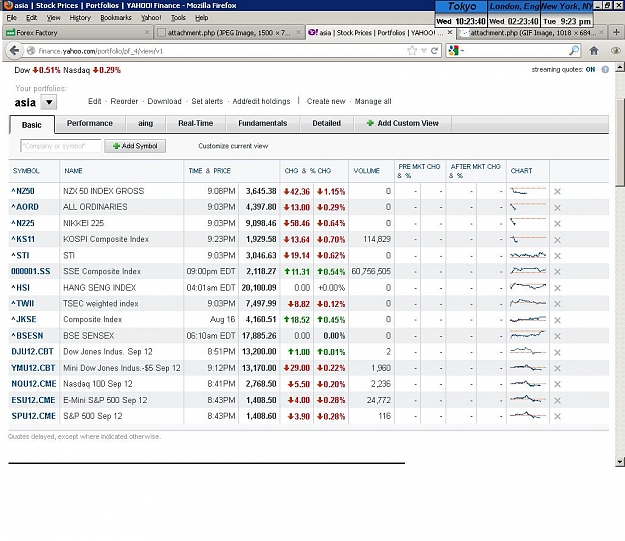Open the History menu
Image resolution: width=625 pixels, height=541 pixels.
[x=80, y=18]
